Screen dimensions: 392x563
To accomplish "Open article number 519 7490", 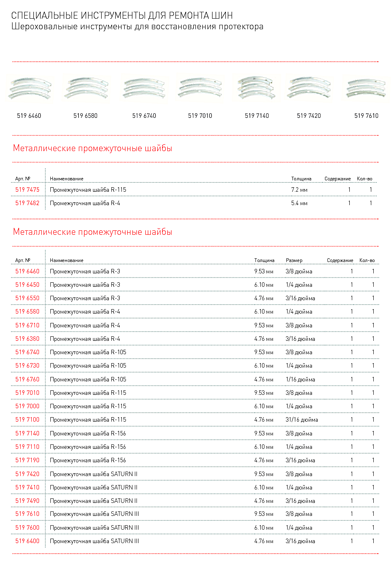I will 27,501.
